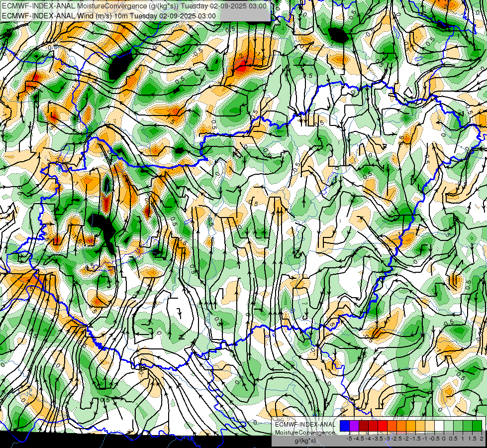Click the purple legend swatch

pos(354,426)
